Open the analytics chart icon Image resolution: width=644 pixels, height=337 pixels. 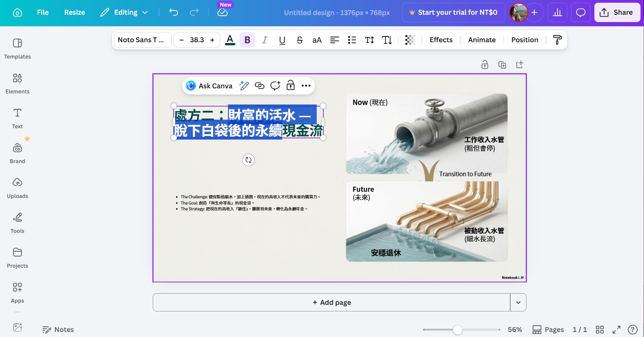pyautogui.click(x=558, y=12)
